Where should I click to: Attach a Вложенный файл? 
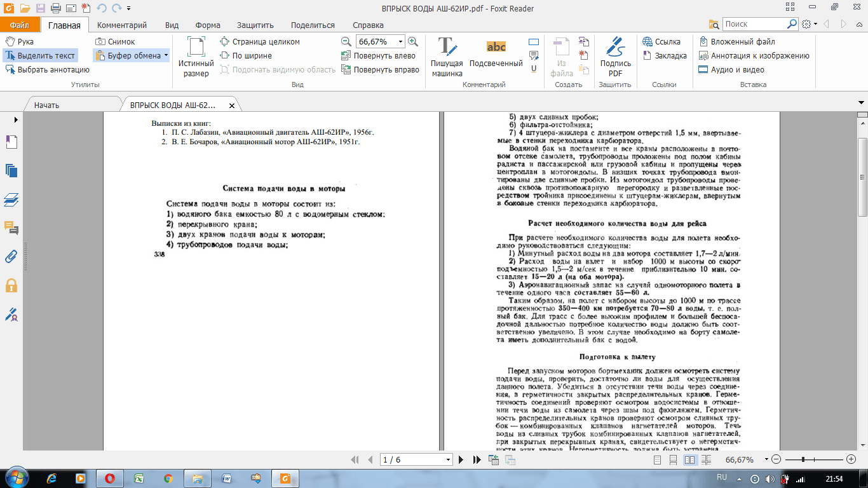(737, 41)
